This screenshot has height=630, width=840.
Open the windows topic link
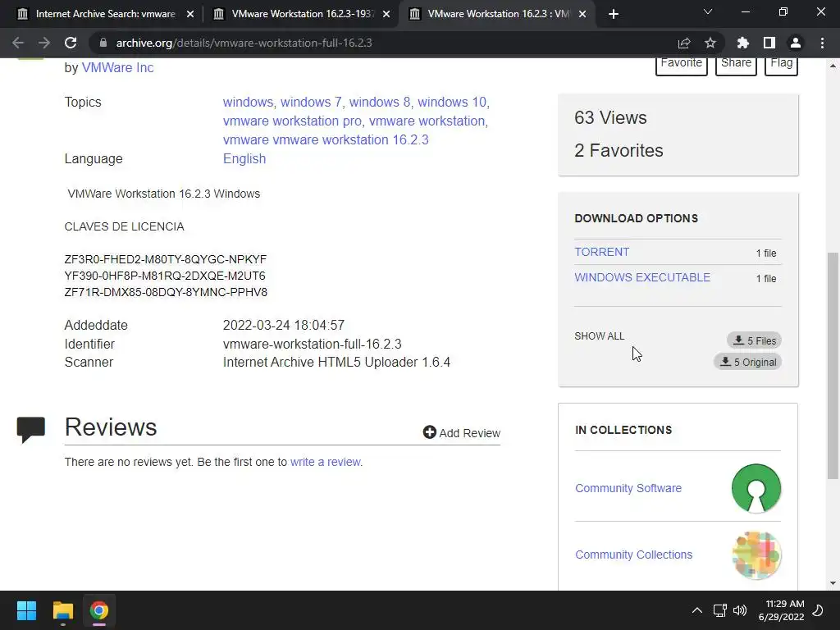(x=248, y=102)
